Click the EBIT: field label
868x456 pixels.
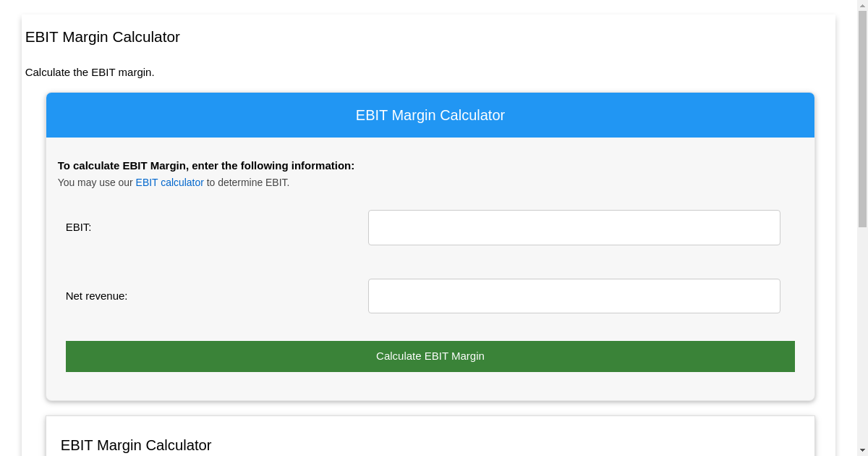pyautogui.click(x=77, y=227)
